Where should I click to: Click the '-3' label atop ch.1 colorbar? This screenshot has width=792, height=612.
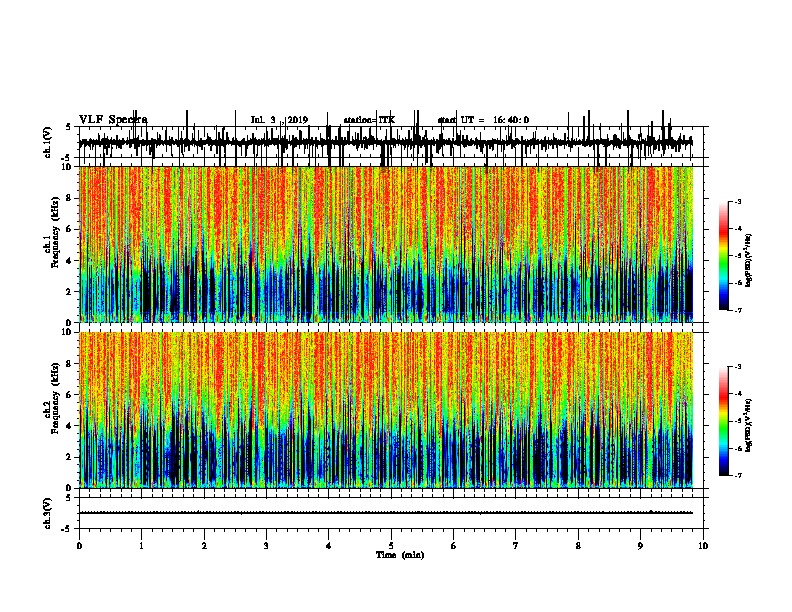(x=737, y=202)
